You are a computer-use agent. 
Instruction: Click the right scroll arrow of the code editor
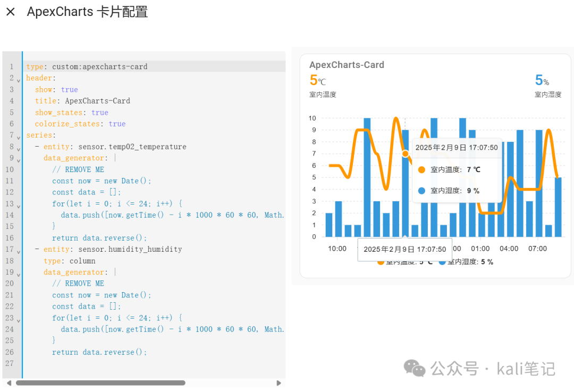coord(278,383)
